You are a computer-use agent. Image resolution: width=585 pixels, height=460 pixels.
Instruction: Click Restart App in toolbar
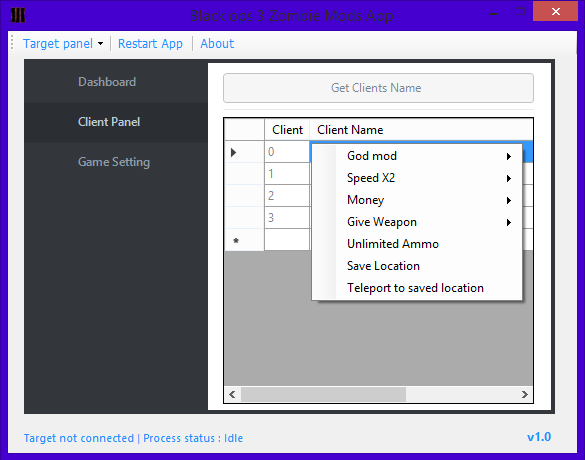[x=150, y=44]
